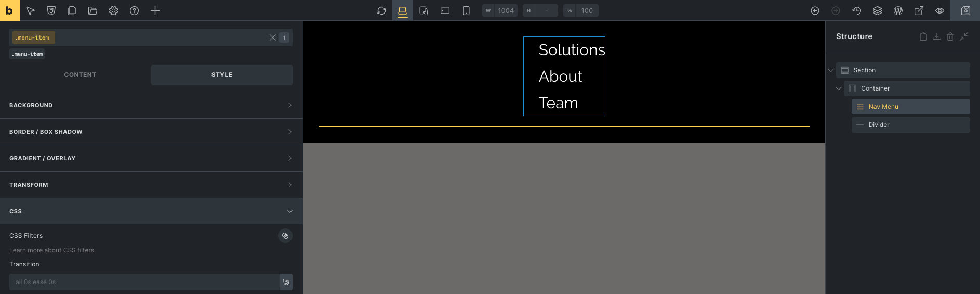Screen dimensions: 980x294
Task: Click the class count badge 1
Action: (284, 37)
